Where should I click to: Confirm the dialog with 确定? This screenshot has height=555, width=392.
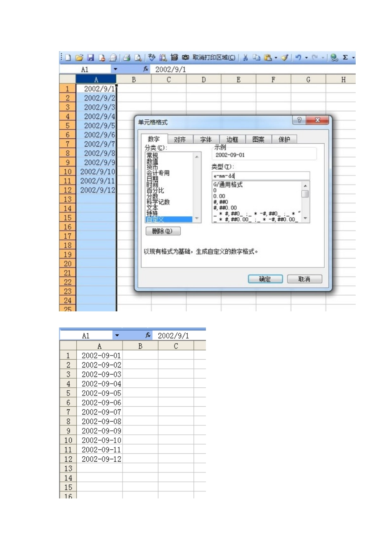[x=265, y=279]
